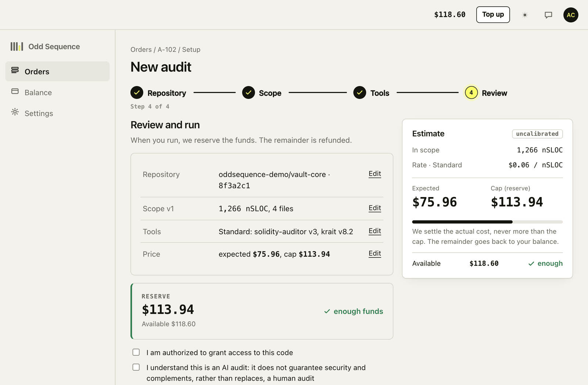Open the Settings sidebar item

57,113
